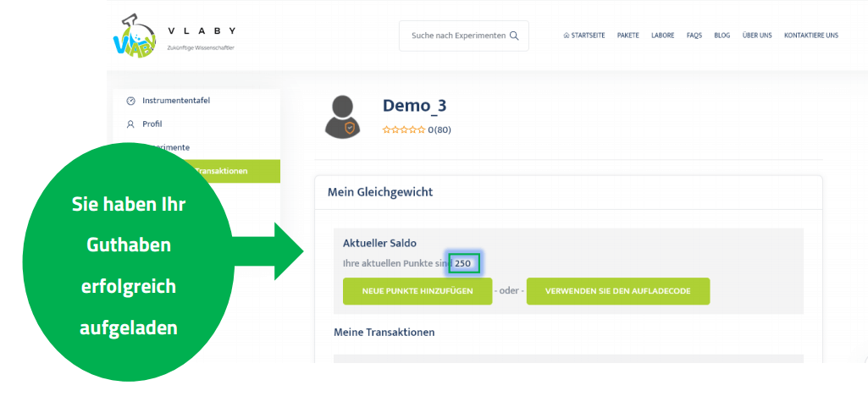Open the FAQs navigation link
Image resolution: width=868 pixels, height=402 pixels.
pyautogui.click(x=694, y=36)
